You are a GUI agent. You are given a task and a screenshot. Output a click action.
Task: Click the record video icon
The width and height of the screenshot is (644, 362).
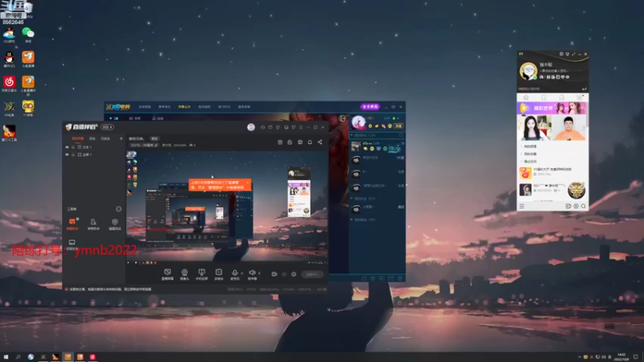pyautogui.click(x=275, y=274)
